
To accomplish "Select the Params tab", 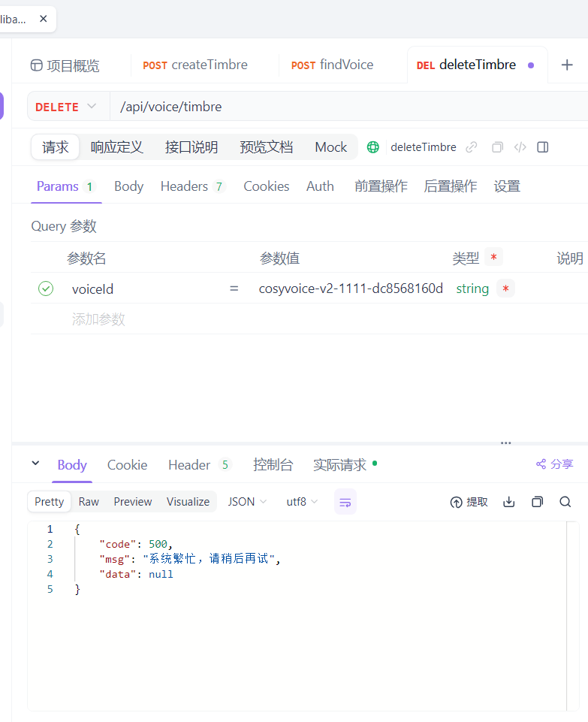I will [65, 186].
